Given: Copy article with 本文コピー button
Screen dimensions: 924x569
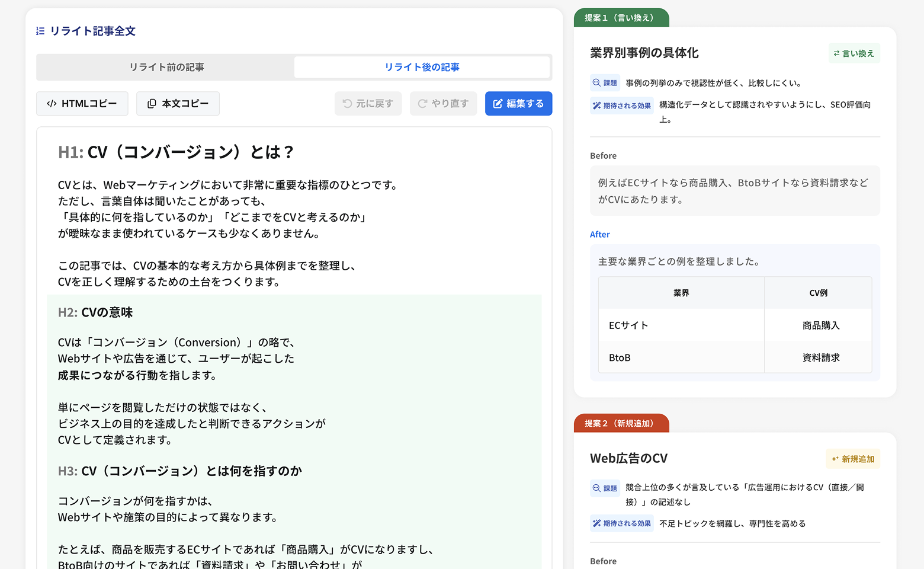Looking at the screenshot, I should coord(178,104).
